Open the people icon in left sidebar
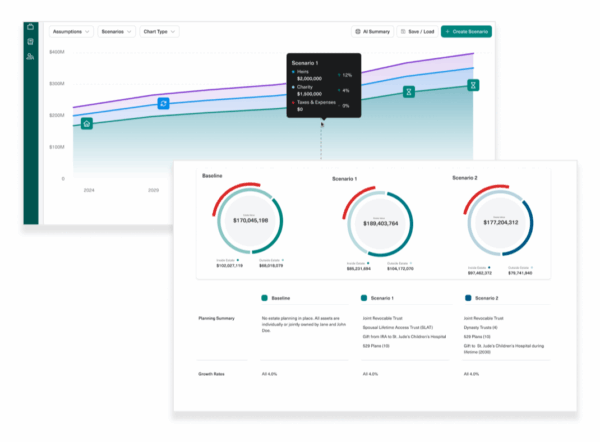 click(30, 57)
